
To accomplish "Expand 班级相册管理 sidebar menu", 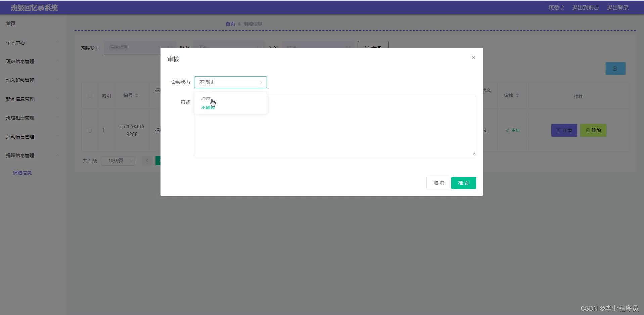I will coord(33,118).
